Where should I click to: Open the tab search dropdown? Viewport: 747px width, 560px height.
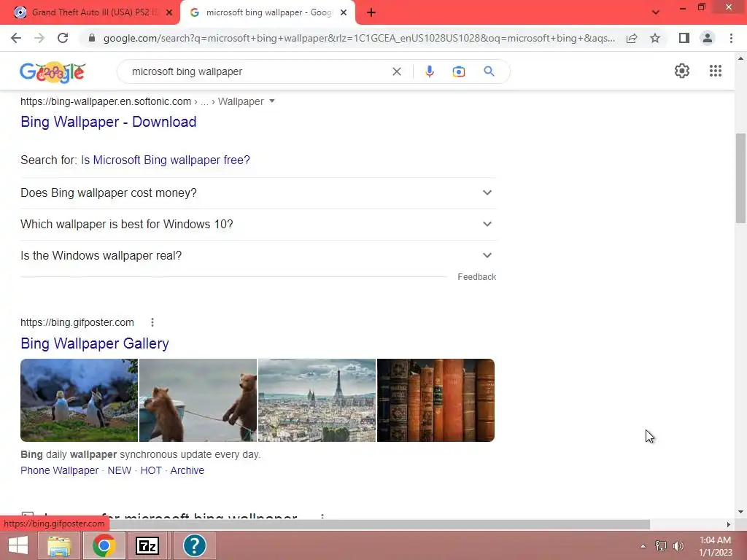pyautogui.click(x=656, y=12)
